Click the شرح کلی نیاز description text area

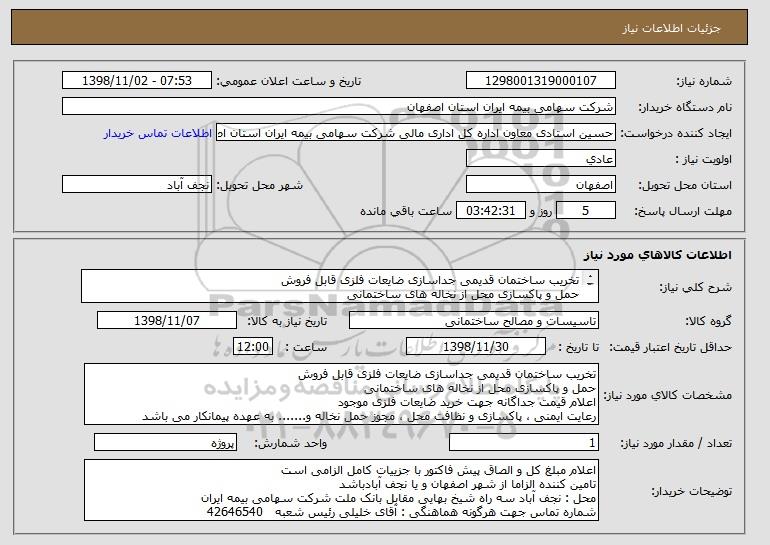coord(340,286)
